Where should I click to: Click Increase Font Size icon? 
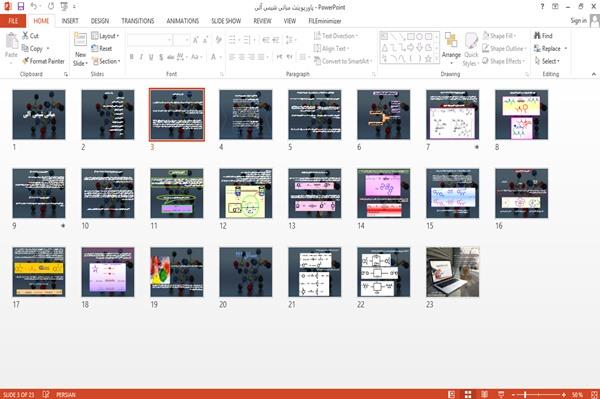point(196,40)
